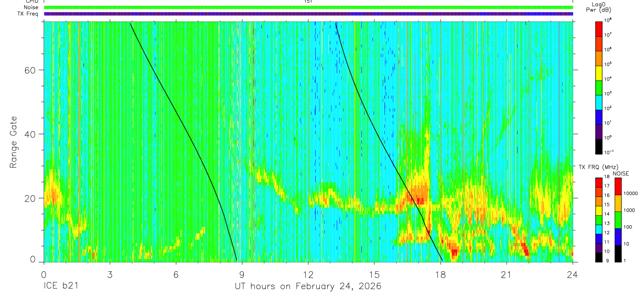Click the '6' tick label on the UT hours axis
Image resolution: width=644 pixels, height=297 pixels.
176,275
